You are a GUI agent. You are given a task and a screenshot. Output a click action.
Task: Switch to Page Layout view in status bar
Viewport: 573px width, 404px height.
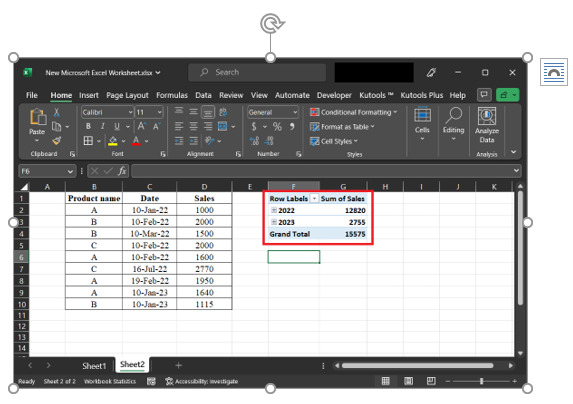(409, 381)
